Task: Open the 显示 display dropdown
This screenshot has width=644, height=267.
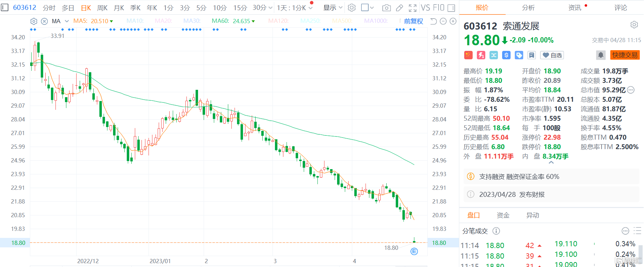Action: (333, 8)
